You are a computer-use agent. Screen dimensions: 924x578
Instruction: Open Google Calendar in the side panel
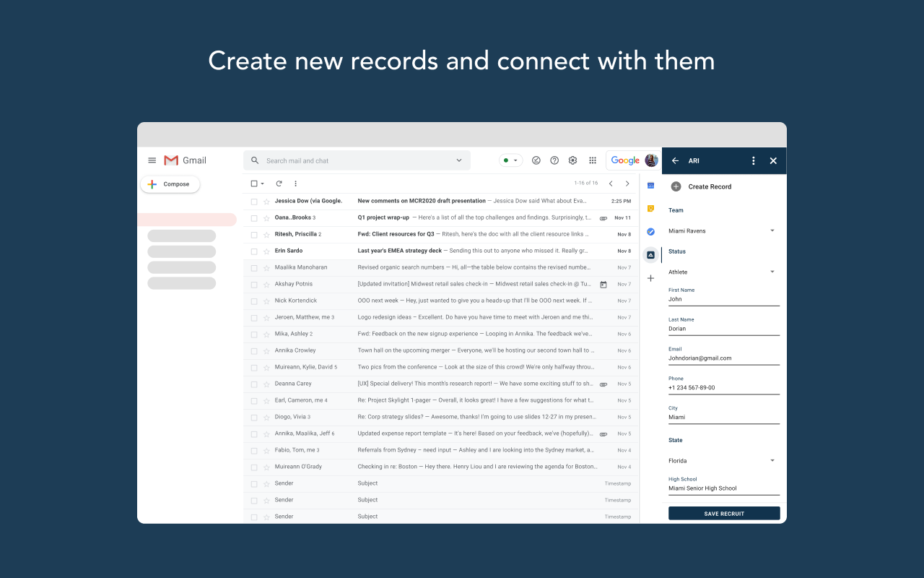tap(650, 186)
